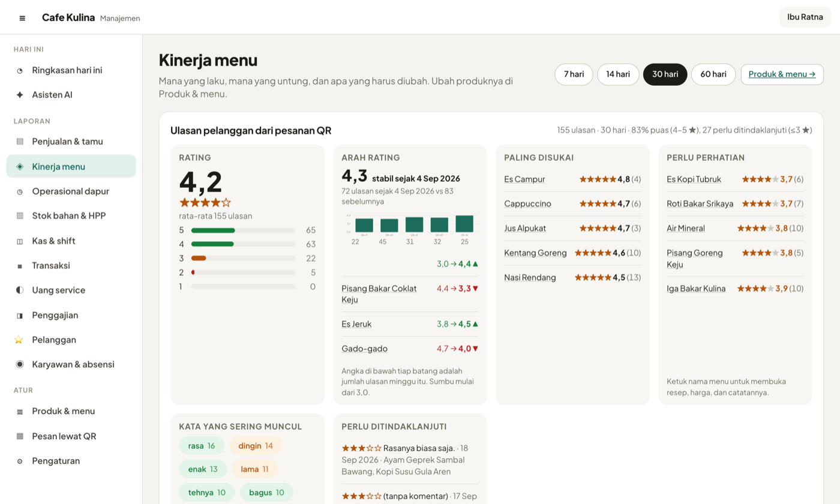Open Cappuccino menu item
840x504 pixels.
pos(528,204)
